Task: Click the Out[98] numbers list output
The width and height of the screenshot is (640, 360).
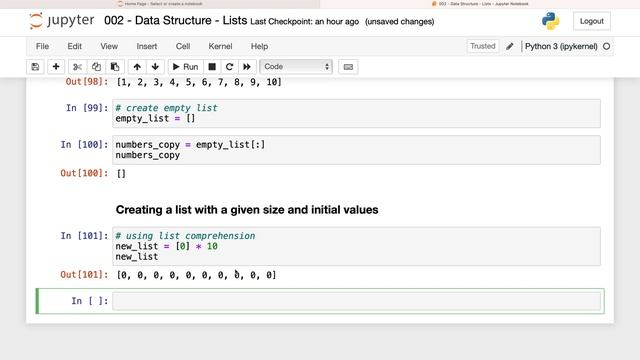Action: 199,82
